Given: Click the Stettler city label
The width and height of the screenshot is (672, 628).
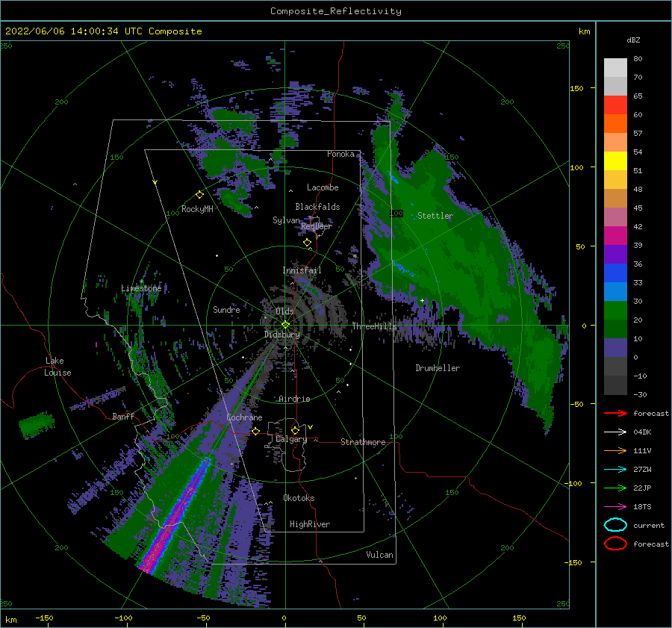Looking at the screenshot, I should (435, 216).
